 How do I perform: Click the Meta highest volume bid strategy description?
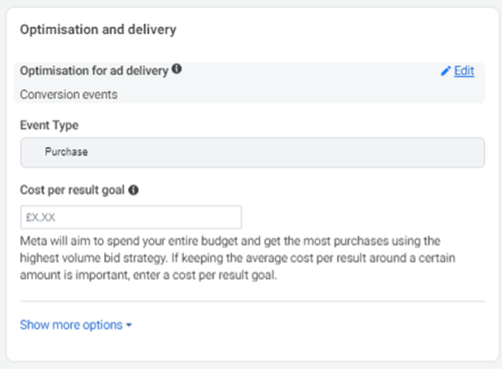coord(237,258)
